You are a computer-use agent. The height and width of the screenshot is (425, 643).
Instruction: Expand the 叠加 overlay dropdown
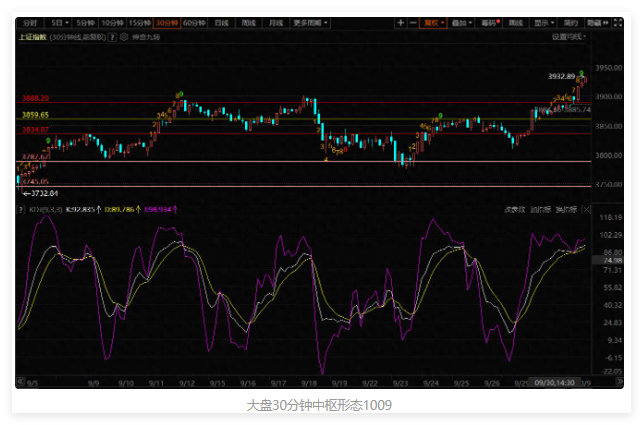coord(461,22)
